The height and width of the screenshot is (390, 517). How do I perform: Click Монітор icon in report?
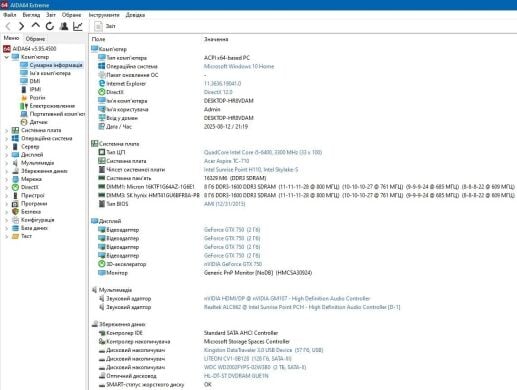coord(102,273)
